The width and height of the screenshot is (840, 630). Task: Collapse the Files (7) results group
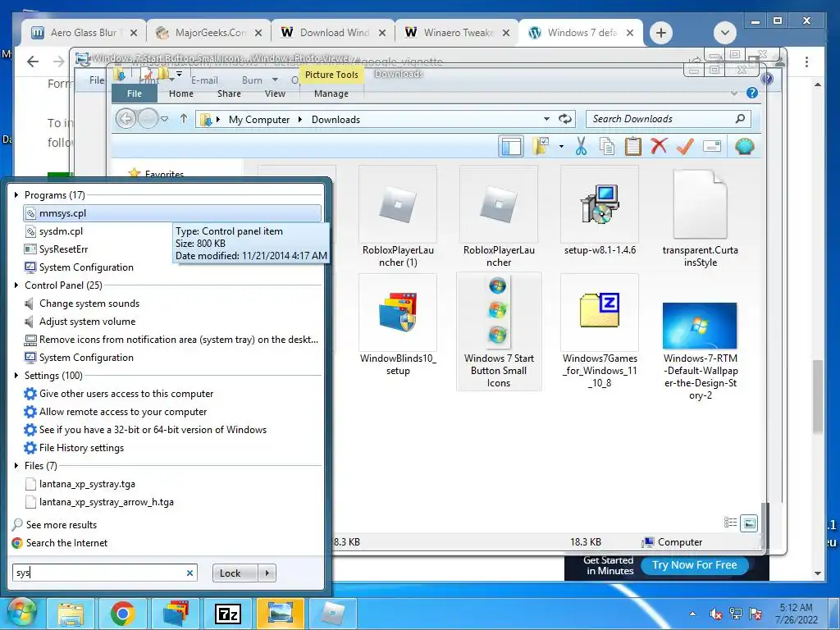point(16,466)
